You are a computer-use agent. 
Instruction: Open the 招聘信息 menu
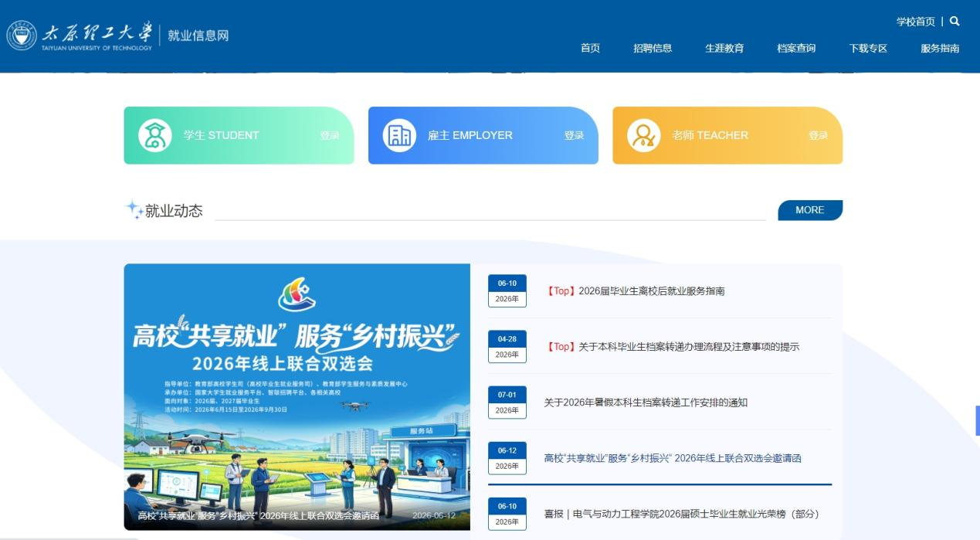pos(653,48)
